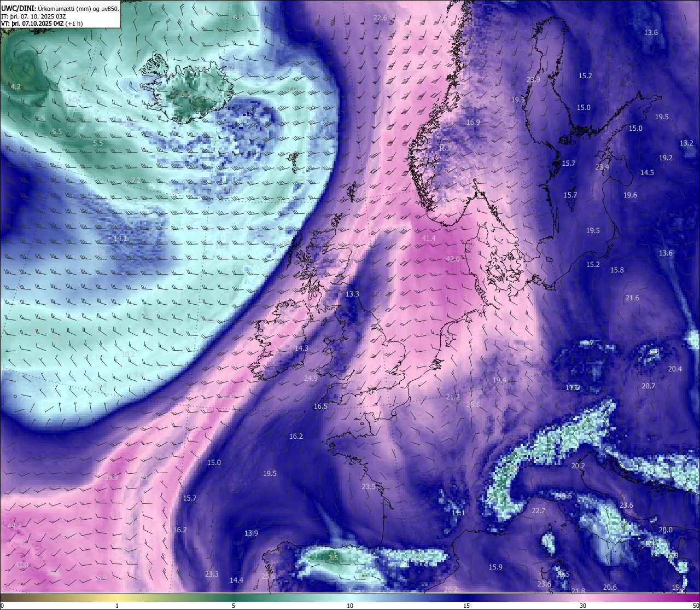Click the '0' tick on the colour scale
The height and width of the screenshot is (610, 700).
click(2, 606)
